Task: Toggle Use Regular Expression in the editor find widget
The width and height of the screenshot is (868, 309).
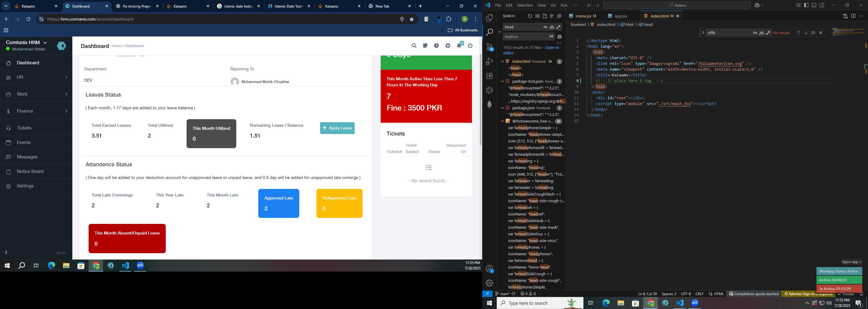Action: pos(768,33)
